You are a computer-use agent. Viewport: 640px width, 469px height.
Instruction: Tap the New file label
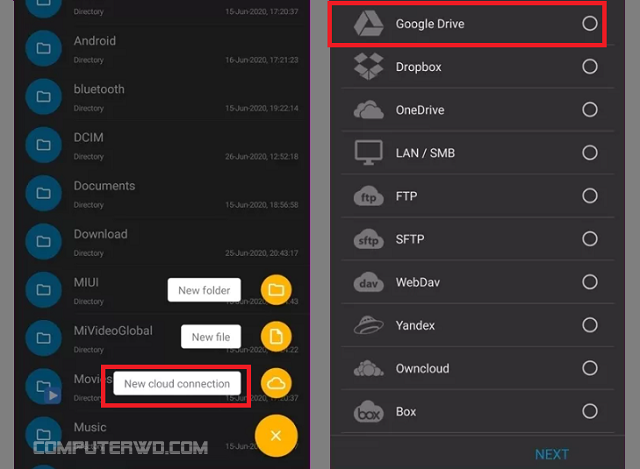[211, 337]
